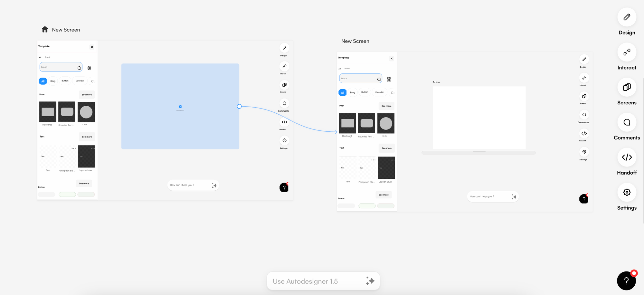Viewport: 644px width, 295px height.
Task: Click See more for Text in laptop-mockup screen
Action: (387, 148)
